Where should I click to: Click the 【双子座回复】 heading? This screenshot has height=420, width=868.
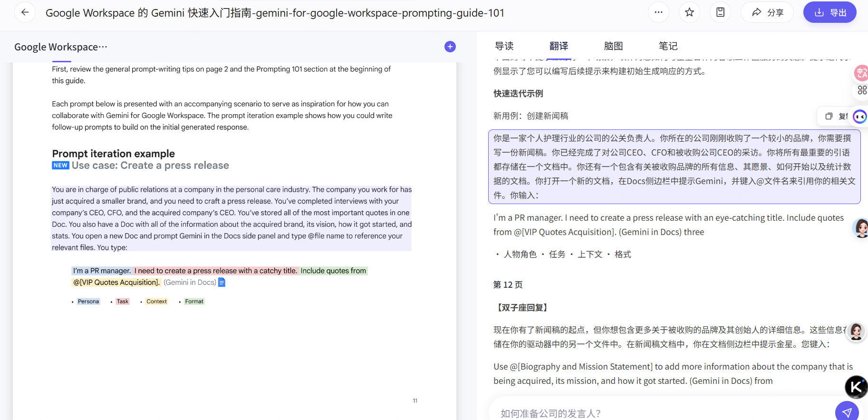tap(522, 308)
